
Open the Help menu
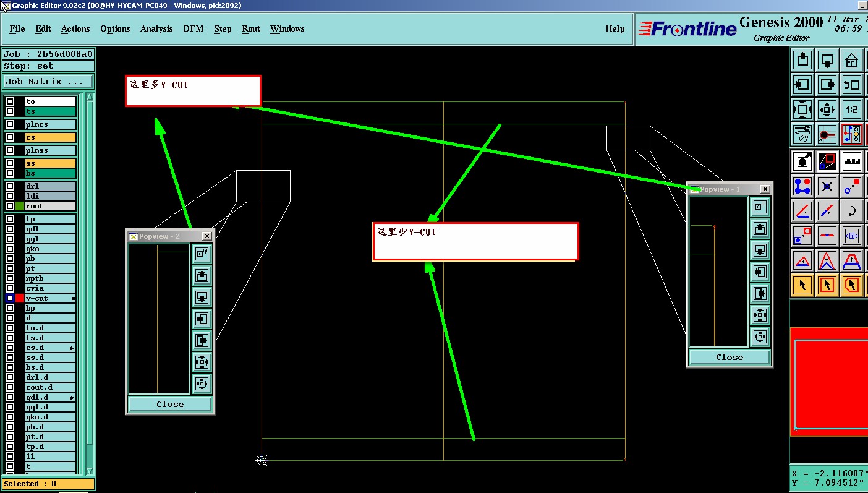(x=615, y=28)
